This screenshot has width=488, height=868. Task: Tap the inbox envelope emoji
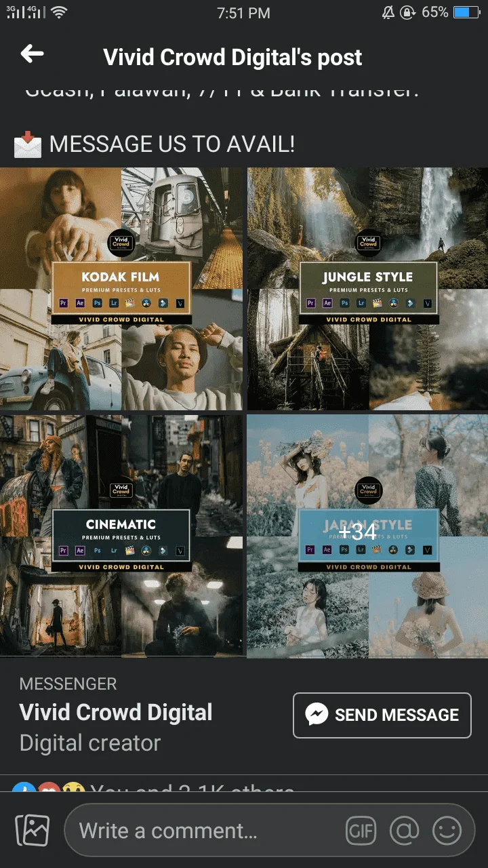point(28,144)
